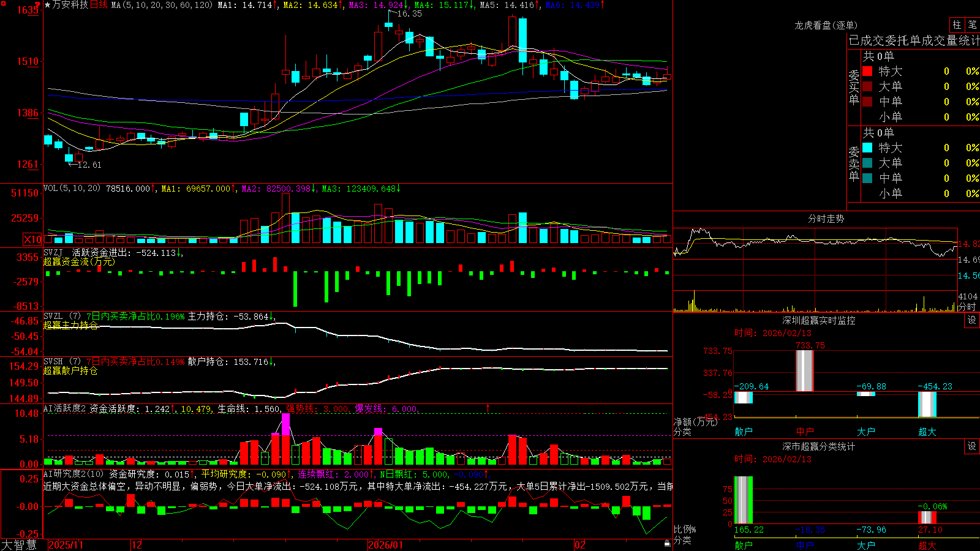The width and height of the screenshot is (980, 551).
Task: Click the bright red 特大 buy-order swatch
Action: [x=867, y=71]
